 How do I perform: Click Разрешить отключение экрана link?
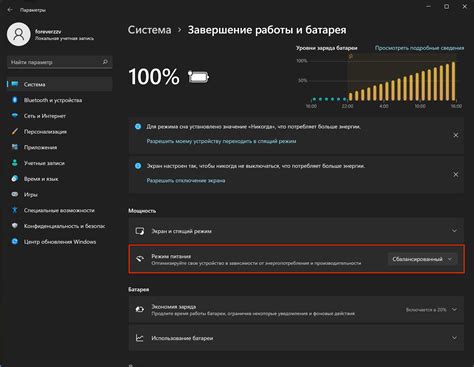186,181
